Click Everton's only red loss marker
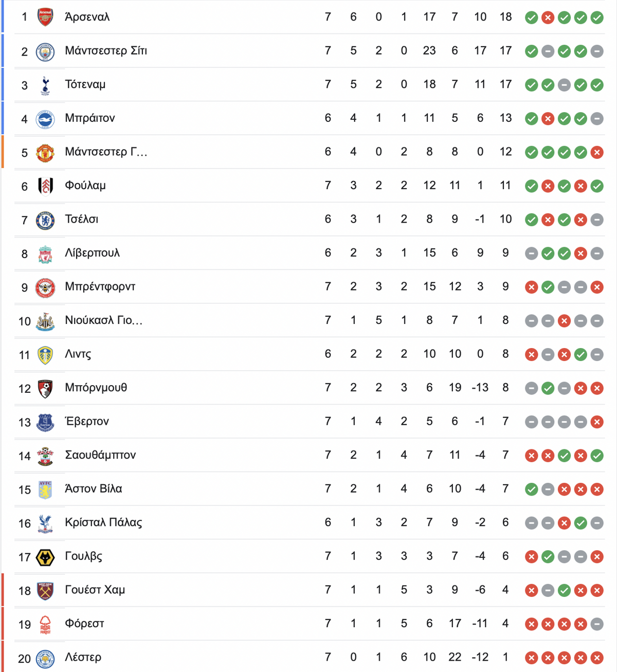 point(597,422)
